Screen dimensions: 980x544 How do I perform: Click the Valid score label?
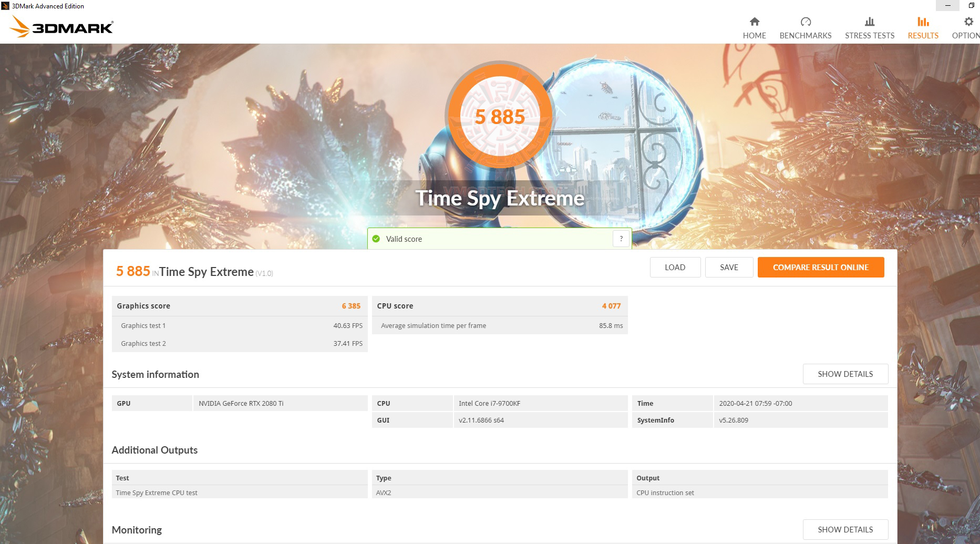click(404, 239)
